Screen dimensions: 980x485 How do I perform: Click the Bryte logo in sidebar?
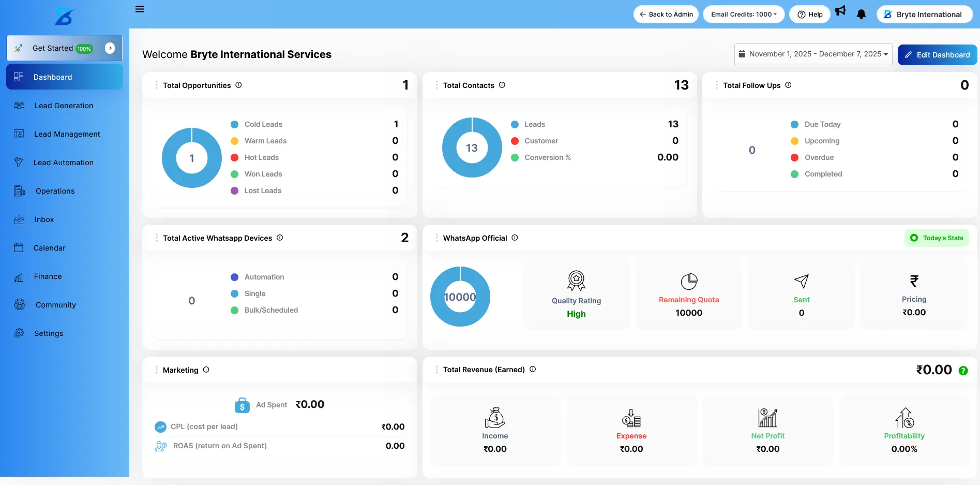tap(65, 17)
